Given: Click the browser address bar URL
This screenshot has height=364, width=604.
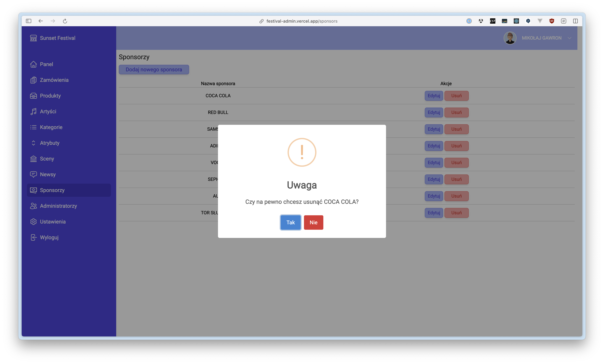Looking at the screenshot, I should point(302,21).
